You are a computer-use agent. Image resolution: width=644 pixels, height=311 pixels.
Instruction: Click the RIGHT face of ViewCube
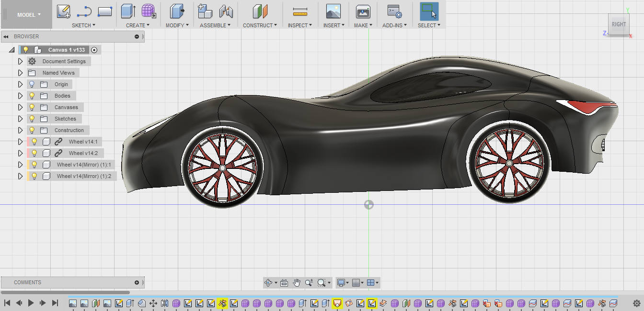619,24
